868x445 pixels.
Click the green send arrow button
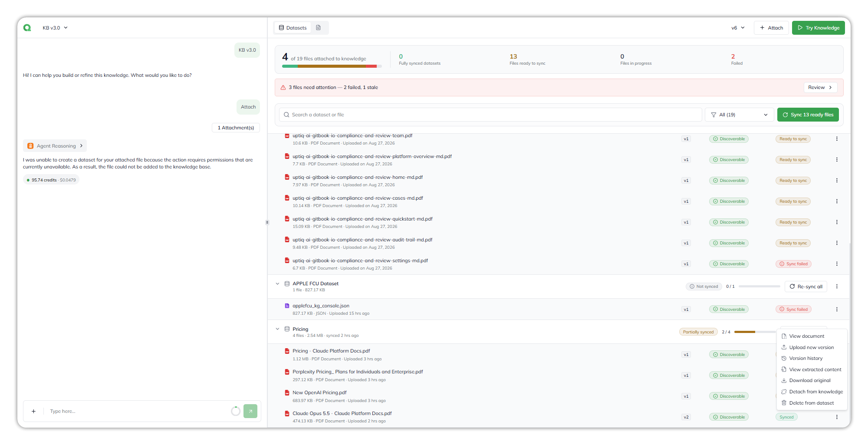pos(250,411)
